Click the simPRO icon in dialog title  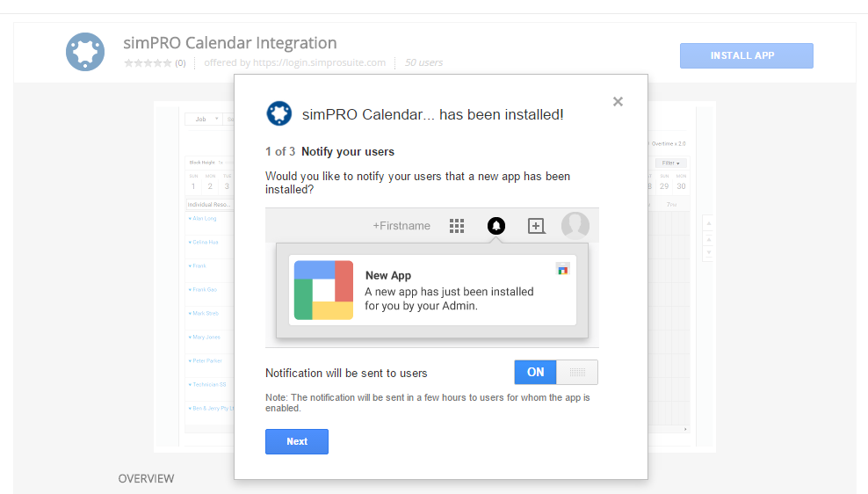pos(278,113)
